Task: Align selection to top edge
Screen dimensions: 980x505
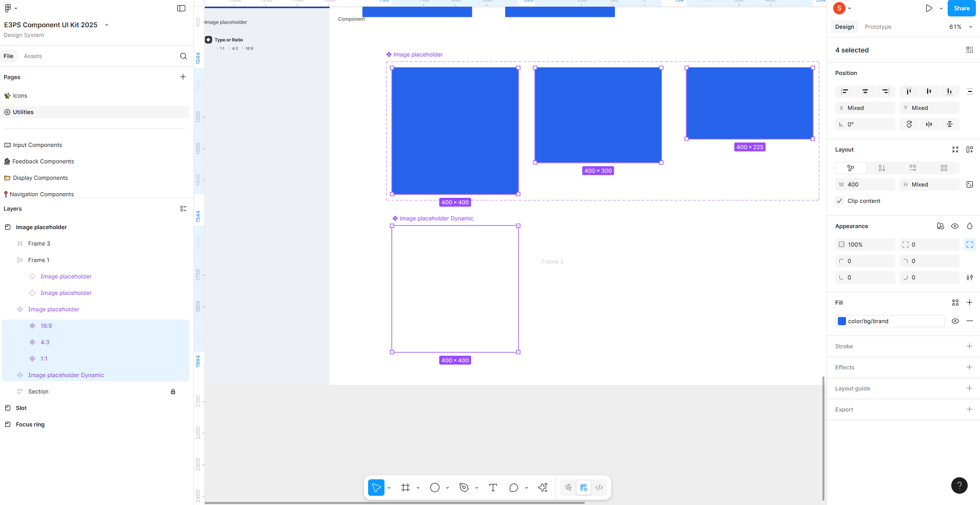Action: [909, 91]
